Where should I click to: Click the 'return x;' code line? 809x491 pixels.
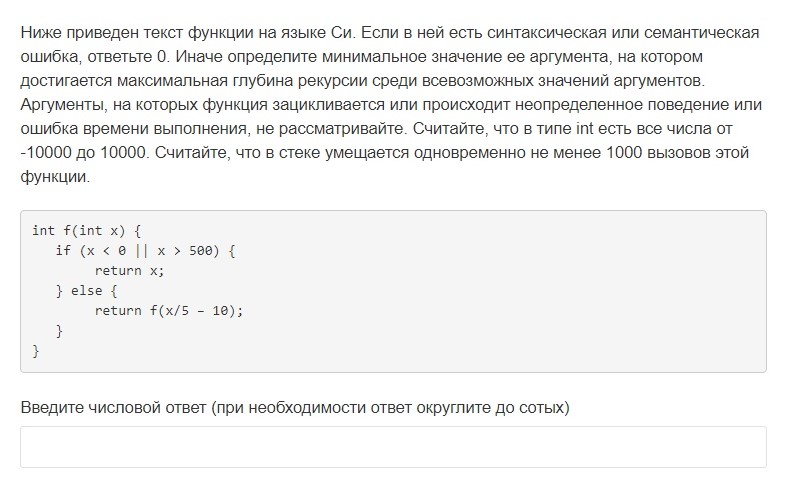(x=130, y=271)
